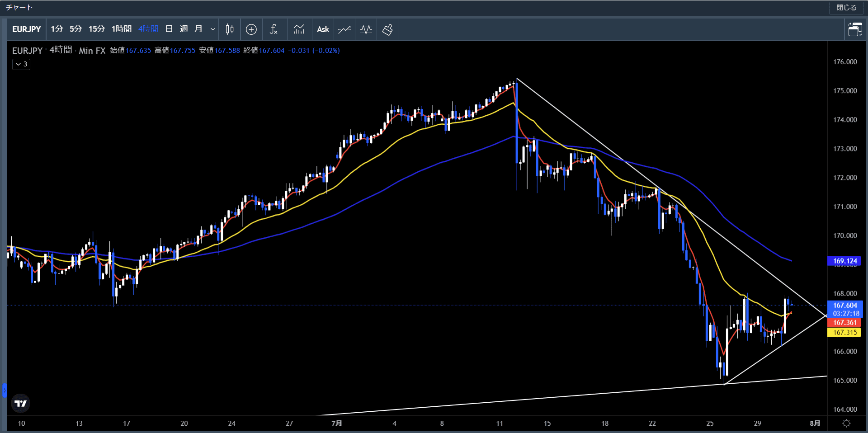The height and width of the screenshot is (433, 868).
Task: Open the bar chart templates icon
Action: (299, 29)
